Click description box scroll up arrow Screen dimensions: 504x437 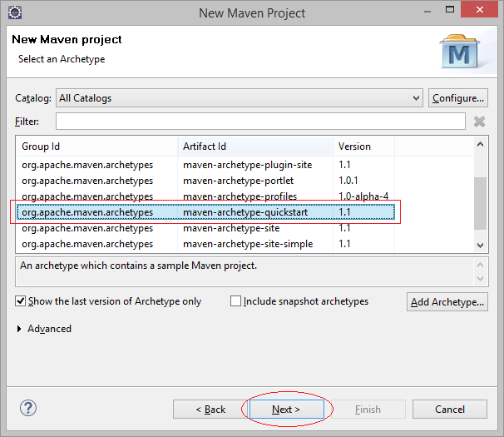tap(480, 266)
